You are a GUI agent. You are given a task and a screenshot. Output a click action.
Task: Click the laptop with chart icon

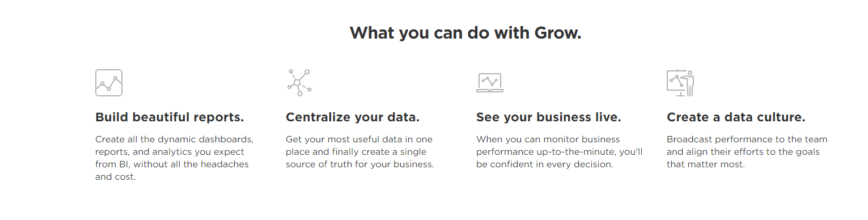click(490, 83)
